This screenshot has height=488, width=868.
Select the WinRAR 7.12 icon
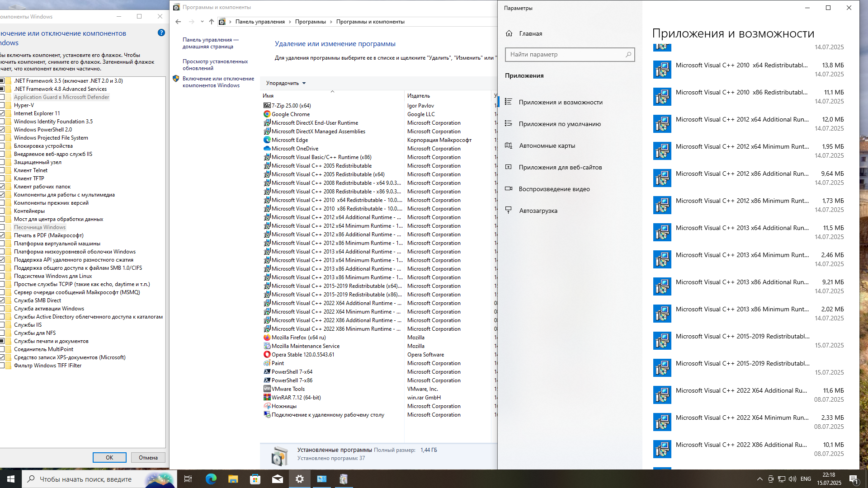tap(267, 398)
